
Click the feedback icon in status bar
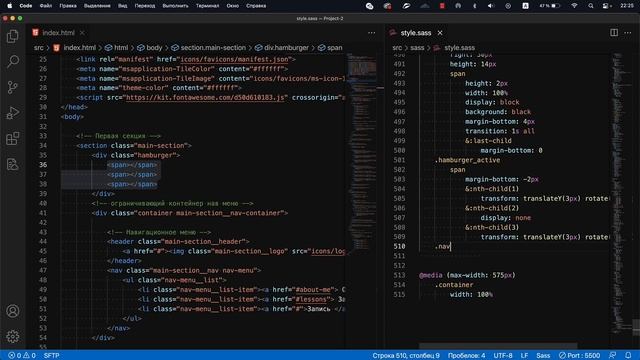613,356
